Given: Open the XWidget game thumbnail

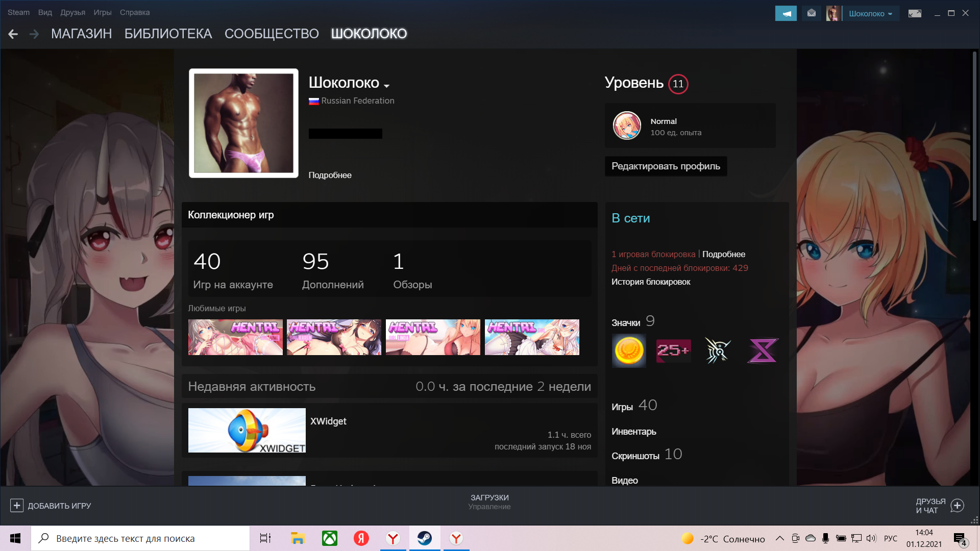Looking at the screenshot, I should pyautogui.click(x=247, y=430).
